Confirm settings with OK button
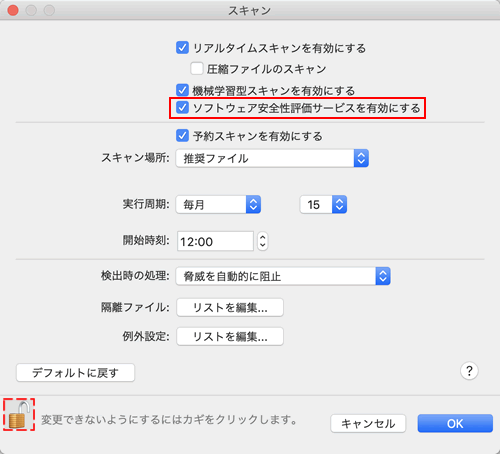This screenshot has height=454, width=500. click(455, 423)
